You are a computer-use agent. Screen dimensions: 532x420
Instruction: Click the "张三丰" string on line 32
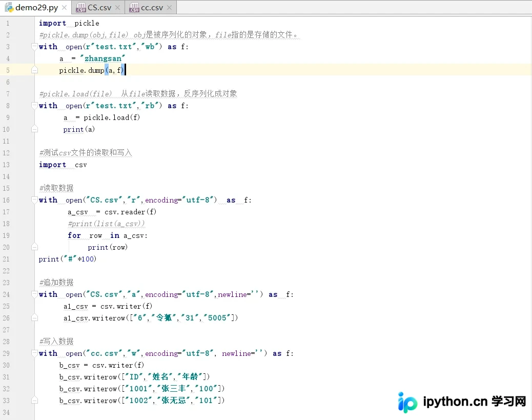[173, 389]
